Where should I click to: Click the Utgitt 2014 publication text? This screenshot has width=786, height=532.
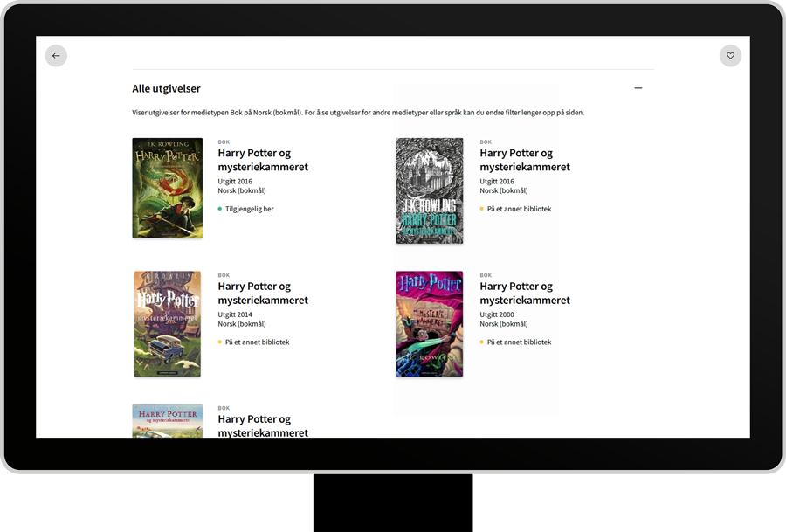[x=235, y=314]
